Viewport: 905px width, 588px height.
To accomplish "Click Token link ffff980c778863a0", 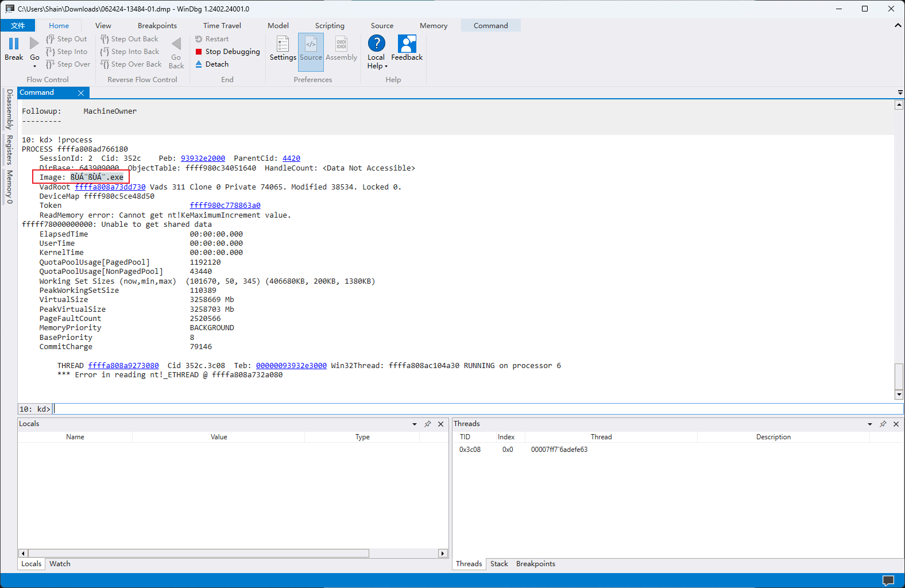I will click(x=225, y=206).
